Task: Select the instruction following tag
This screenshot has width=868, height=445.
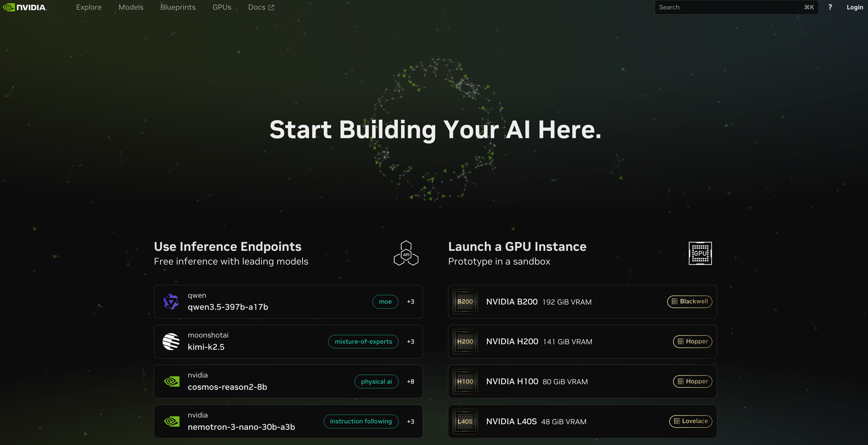Action: pyautogui.click(x=361, y=422)
